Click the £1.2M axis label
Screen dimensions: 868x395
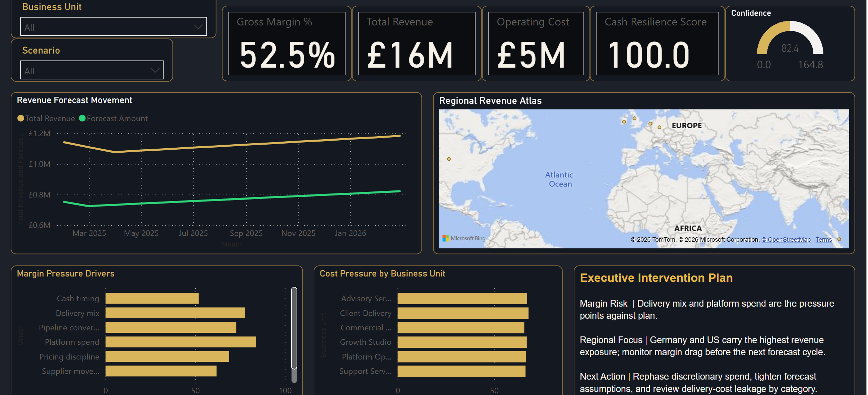pyautogui.click(x=40, y=134)
